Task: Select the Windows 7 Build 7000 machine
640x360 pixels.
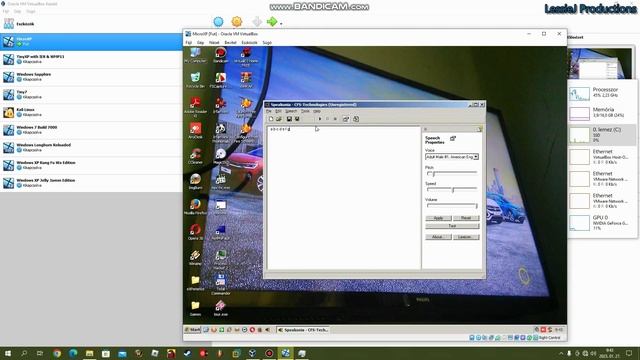Action: [x=91, y=130]
